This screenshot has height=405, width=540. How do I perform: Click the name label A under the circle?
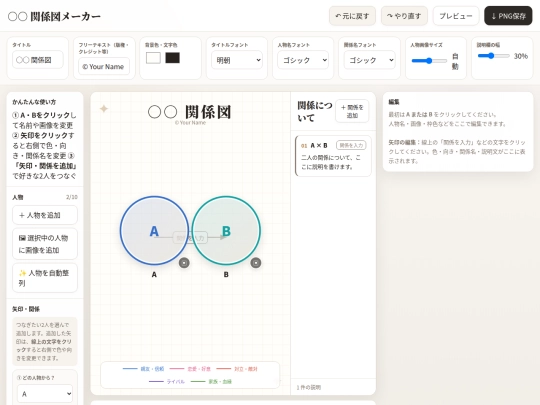pos(154,275)
